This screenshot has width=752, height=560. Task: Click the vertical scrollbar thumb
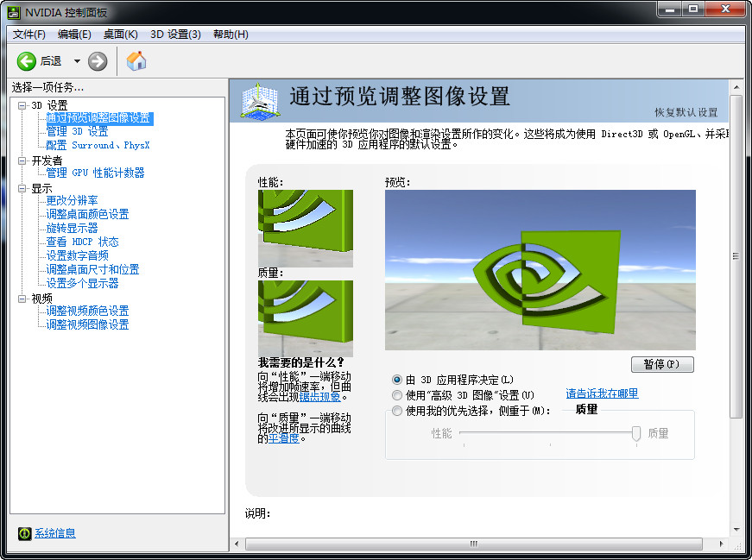tap(736, 256)
